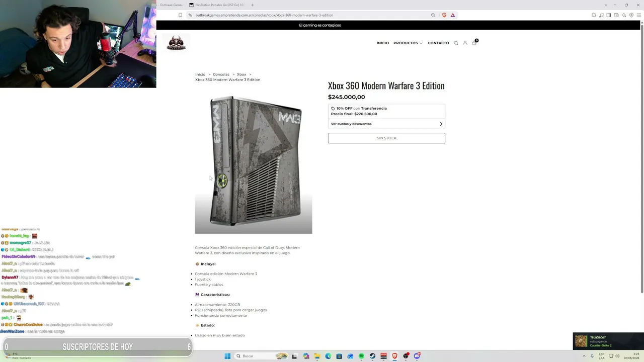Show hidden system tray icons
This screenshot has height=362, width=644.
click(x=584, y=356)
